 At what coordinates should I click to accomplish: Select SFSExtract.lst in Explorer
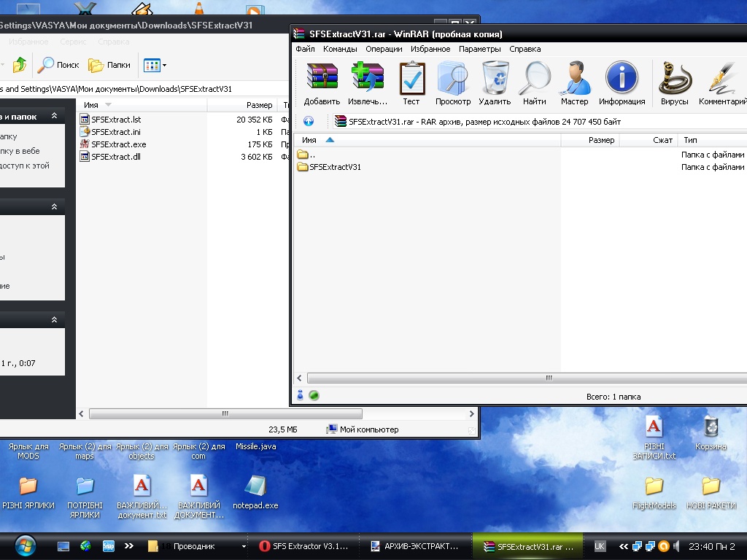tap(111, 120)
